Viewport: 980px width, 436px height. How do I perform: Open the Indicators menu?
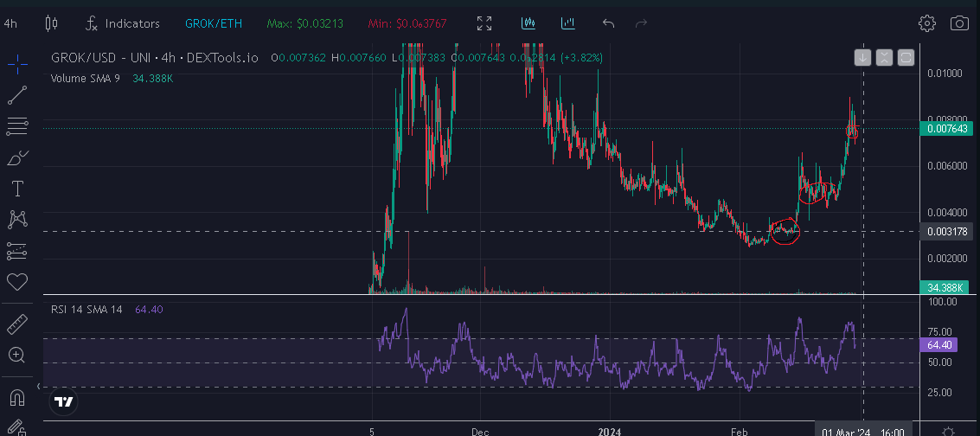coord(123,23)
